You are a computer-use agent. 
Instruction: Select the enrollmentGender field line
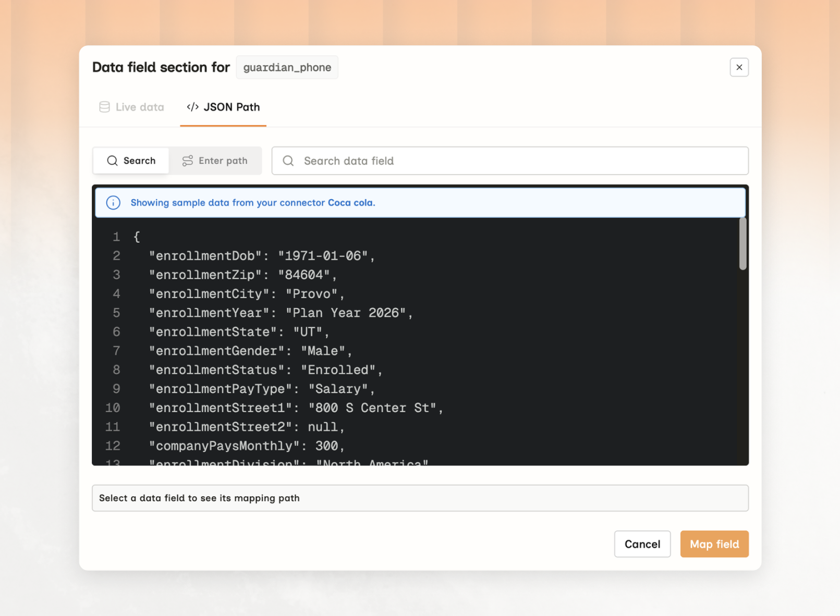tap(251, 351)
